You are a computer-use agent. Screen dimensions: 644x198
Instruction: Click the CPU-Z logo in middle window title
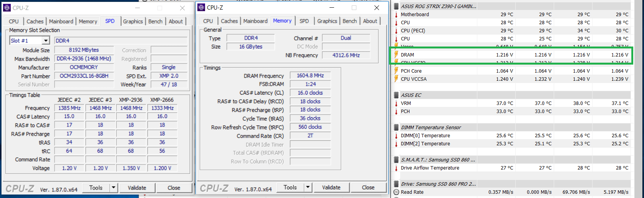tap(201, 7)
